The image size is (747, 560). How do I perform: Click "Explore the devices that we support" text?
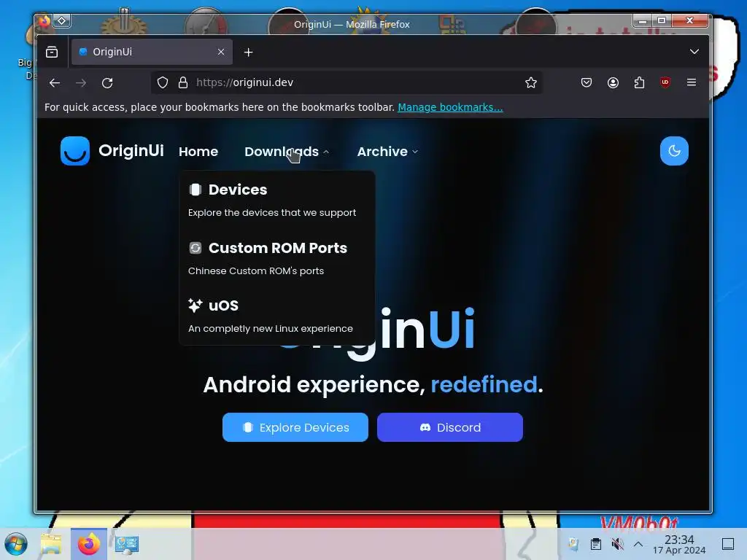tap(272, 212)
